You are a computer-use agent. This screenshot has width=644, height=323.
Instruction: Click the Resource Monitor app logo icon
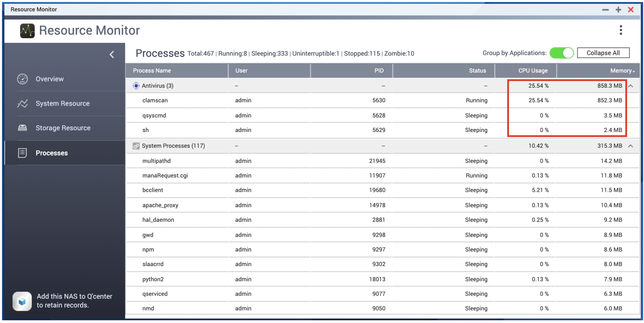pyautogui.click(x=27, y=30)
